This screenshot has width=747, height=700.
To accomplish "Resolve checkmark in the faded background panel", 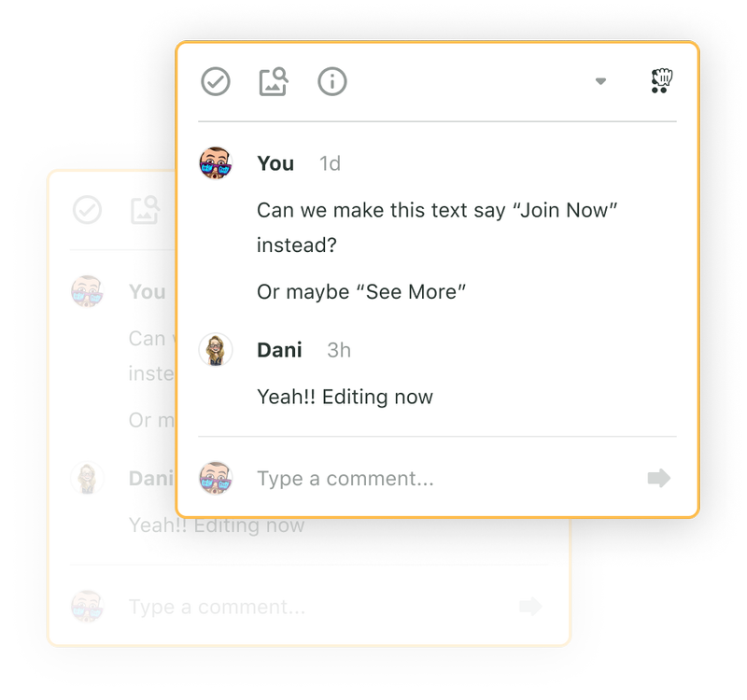I will (87, 210).
